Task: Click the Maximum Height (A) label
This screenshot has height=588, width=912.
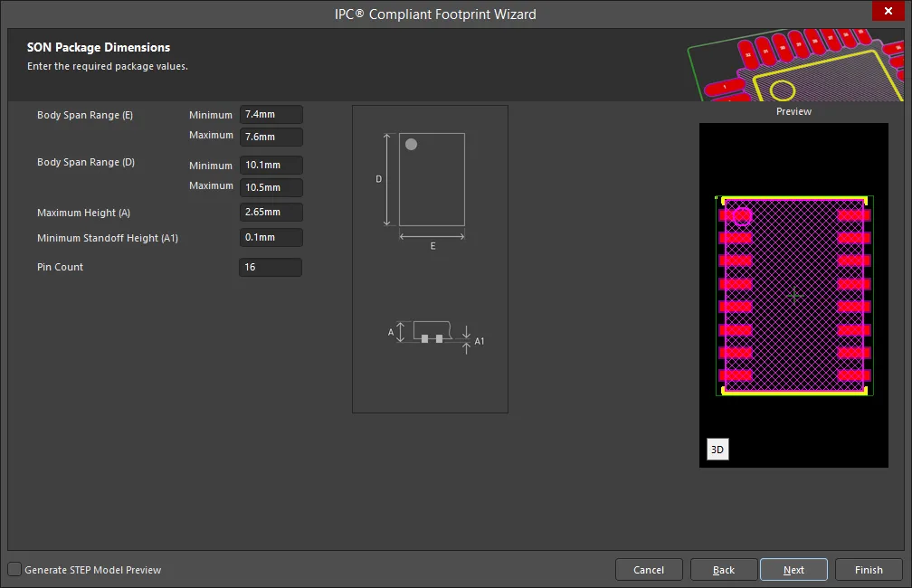Action: pyautogui.click(x=84, y=213)
